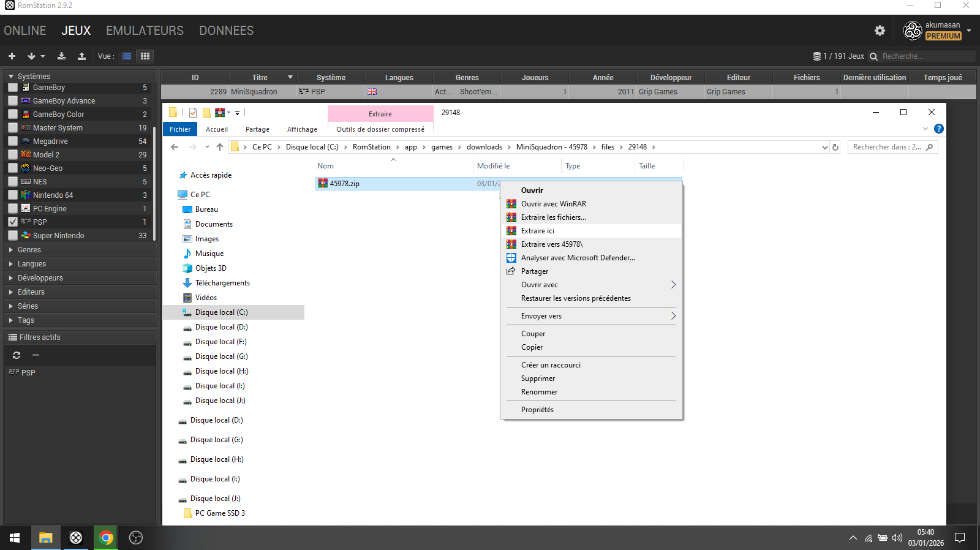980x550 pixels.
Task: Open the blue help icon in Explorer
Action: 938,129
